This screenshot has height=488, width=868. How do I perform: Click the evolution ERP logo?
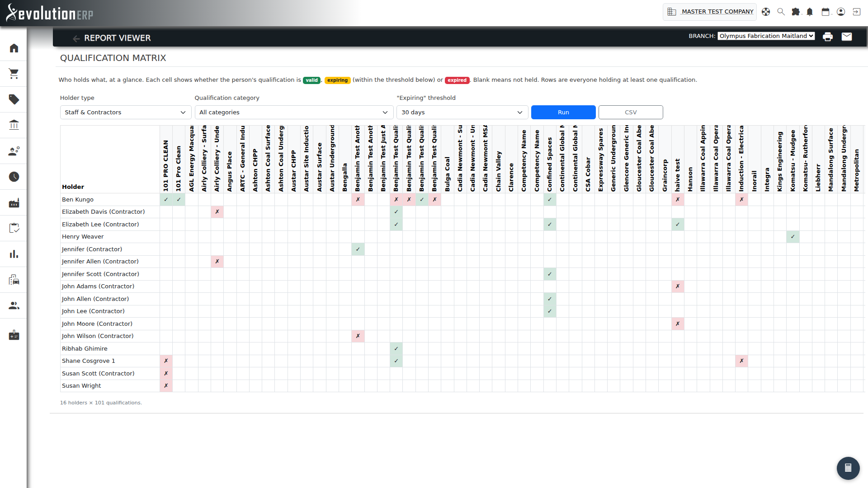pos(50,13)
